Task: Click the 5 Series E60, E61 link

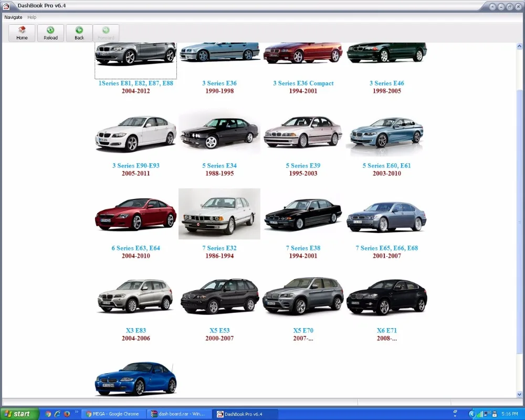Action: click(x=386, y=165)
